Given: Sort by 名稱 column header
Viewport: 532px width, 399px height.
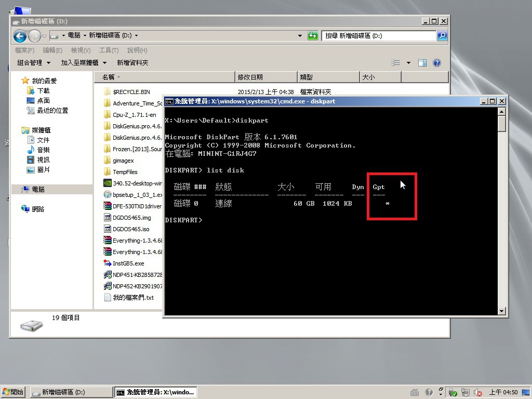Looking at the screenshot, I should click(165, 77).
